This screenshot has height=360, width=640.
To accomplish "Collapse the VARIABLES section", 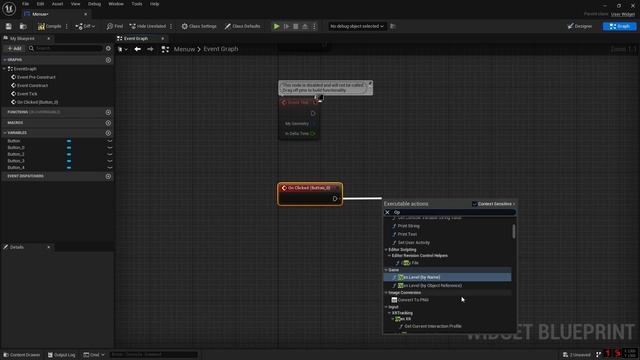I will (5, 133).
